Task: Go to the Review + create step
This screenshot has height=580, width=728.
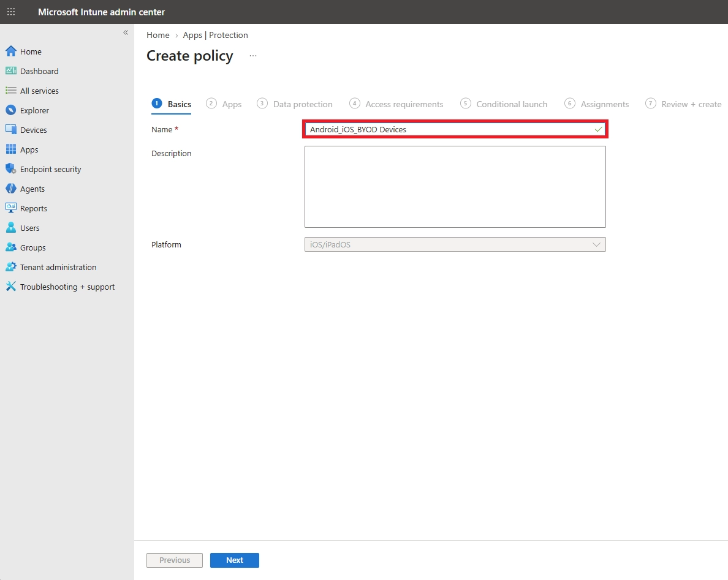Action: tap(683, 104)
